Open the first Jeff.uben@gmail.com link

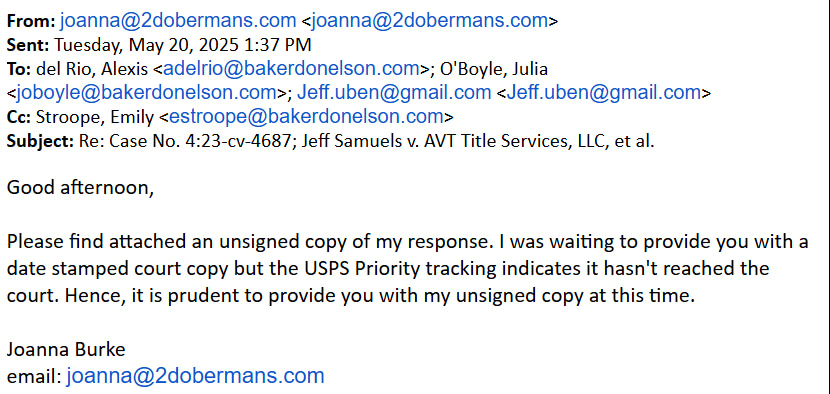click(x=394, y=93)
